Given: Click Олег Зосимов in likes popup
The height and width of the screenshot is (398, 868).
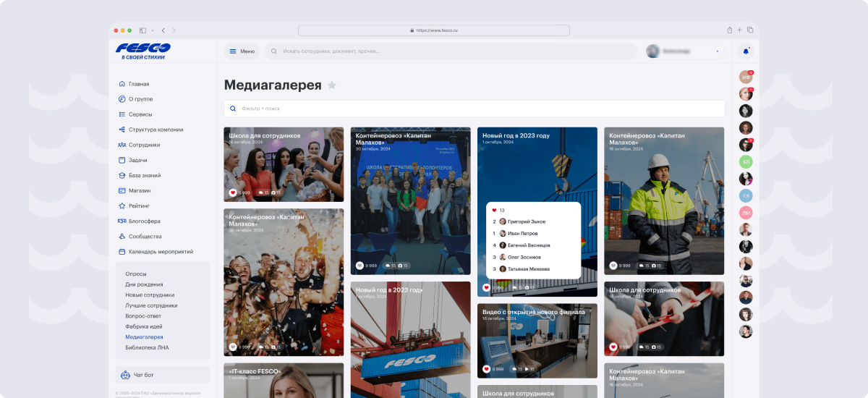Looking at the screenshot, I should point(524,257).
